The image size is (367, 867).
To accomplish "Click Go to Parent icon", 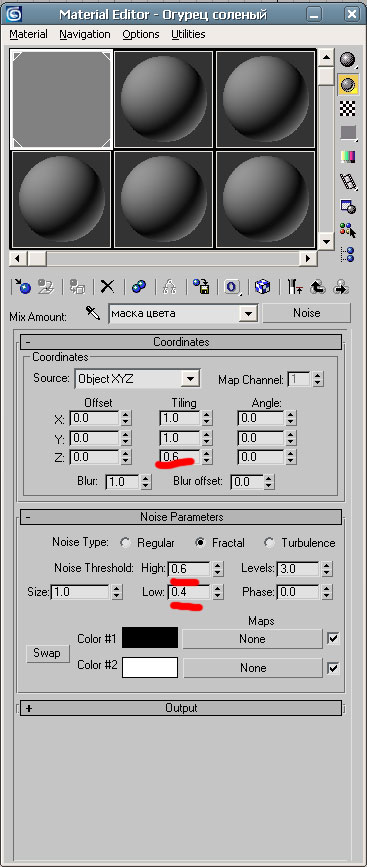I will (318, 286).
